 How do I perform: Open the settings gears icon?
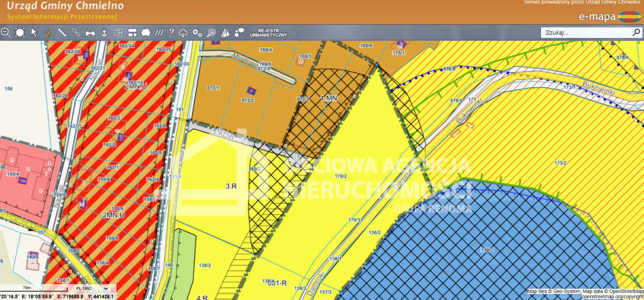(197, 32)
